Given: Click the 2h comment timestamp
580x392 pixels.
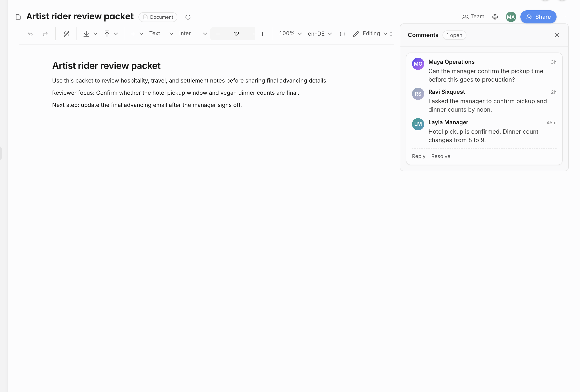Looking at the screenshot, I should pyautogui.click(x=553, y=92).
